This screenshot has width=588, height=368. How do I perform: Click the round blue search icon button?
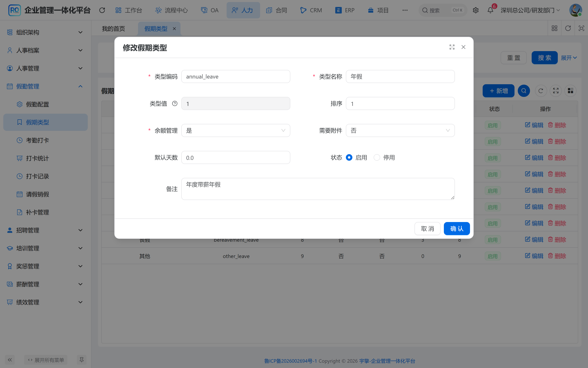[x=524, y=91]
